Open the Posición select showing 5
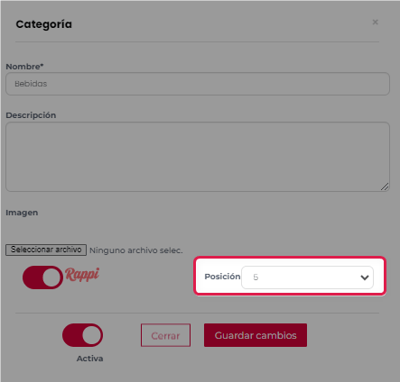 307,277
